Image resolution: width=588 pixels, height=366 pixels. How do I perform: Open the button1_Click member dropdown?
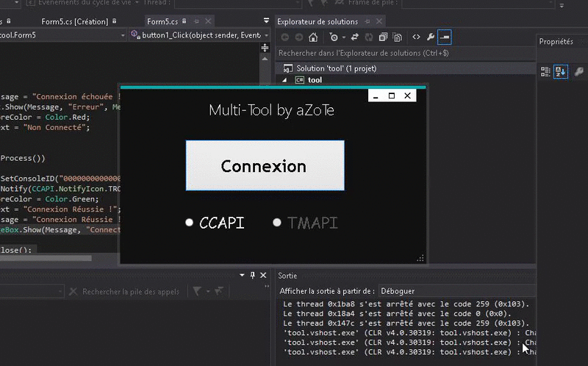point(266,35)
